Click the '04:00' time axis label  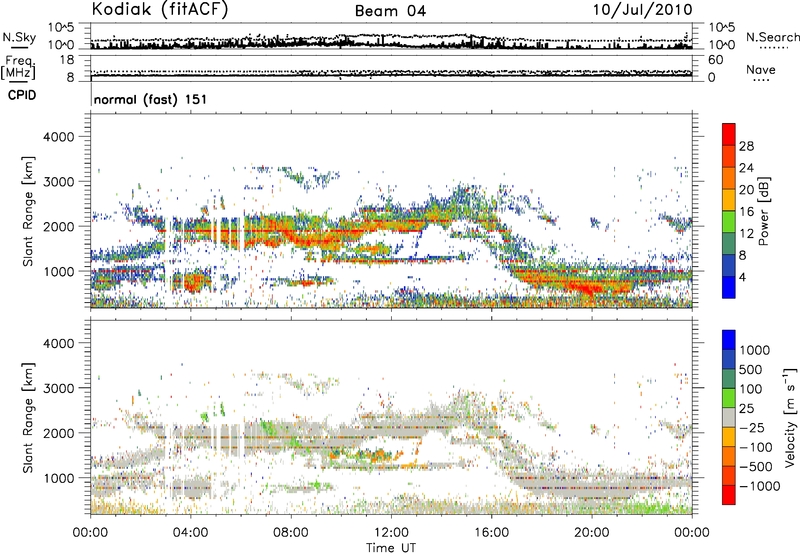[x=190, y=533]
